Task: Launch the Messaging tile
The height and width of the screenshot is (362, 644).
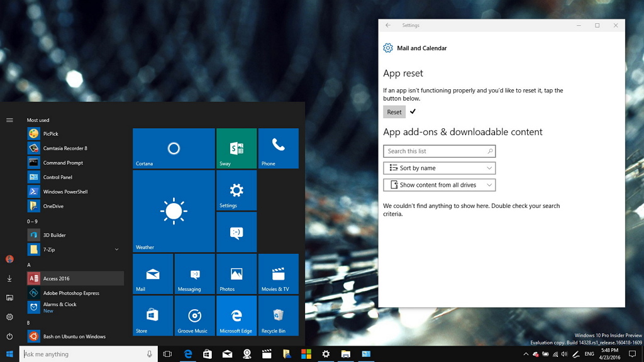Action: (x=195, y=274)
